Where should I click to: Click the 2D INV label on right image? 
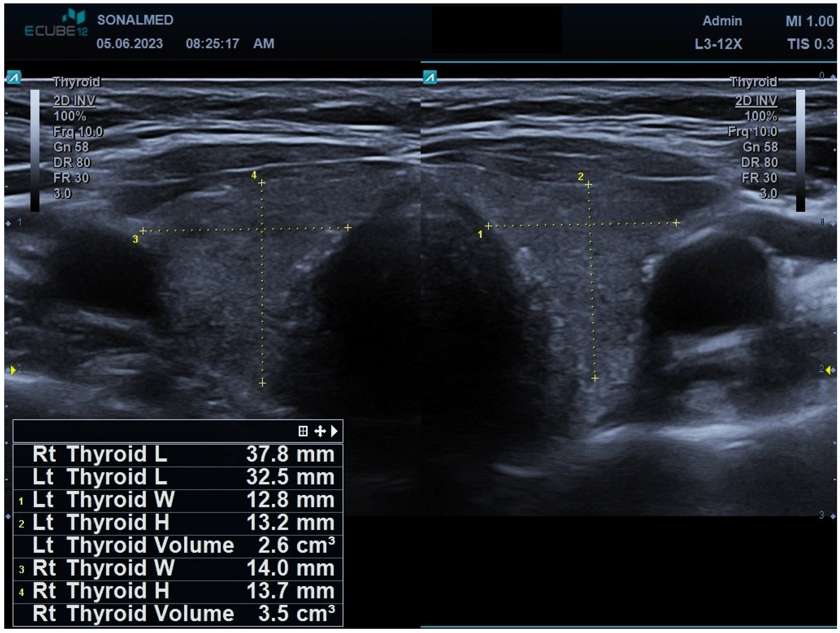coord(756,101)
